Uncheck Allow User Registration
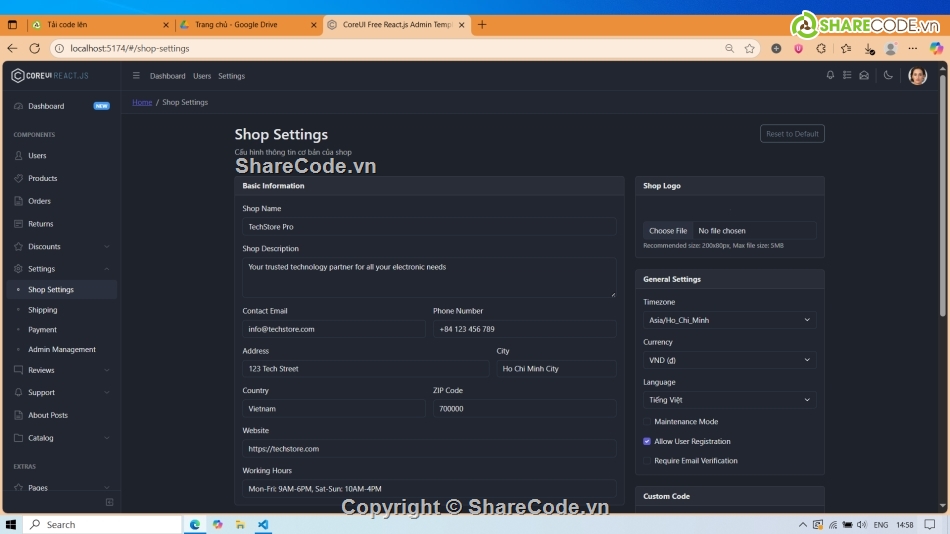This screenshot has width=950, height=534. coord(647,441)
